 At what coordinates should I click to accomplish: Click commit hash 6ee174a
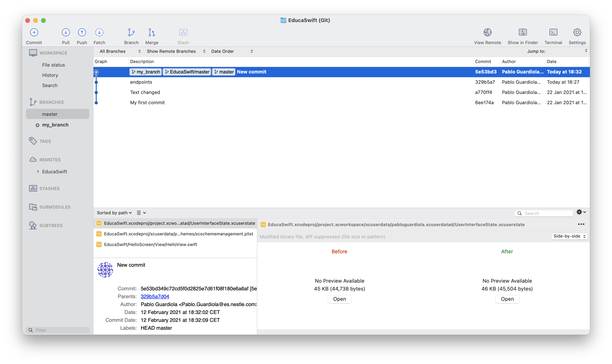(484, 103)
